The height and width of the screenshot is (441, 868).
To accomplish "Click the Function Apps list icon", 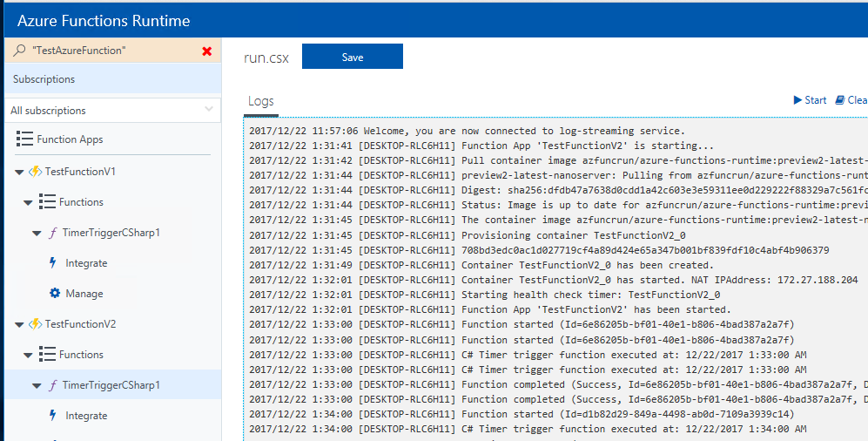I will point(24,139).
